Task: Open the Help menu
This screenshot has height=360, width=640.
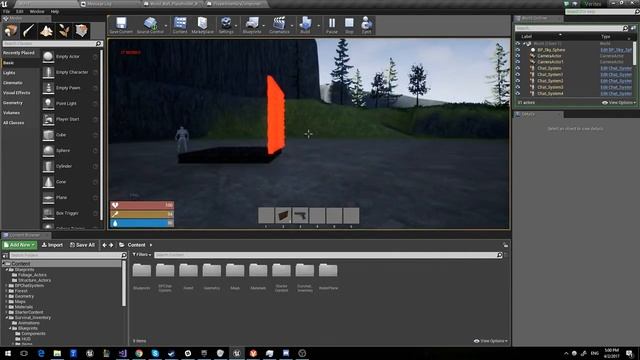Action: pos(55,11)
